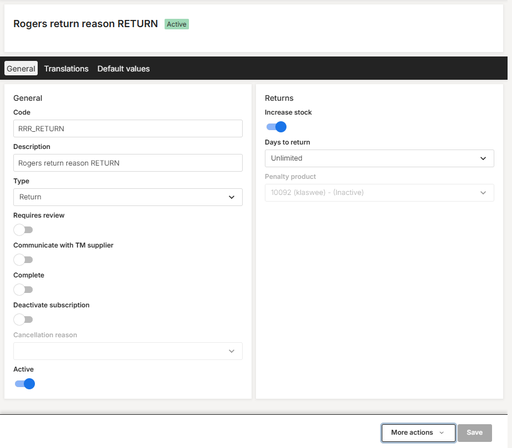Screen dimensions: 512x448
Task: Click the green Active status badge
Action: 177,24
